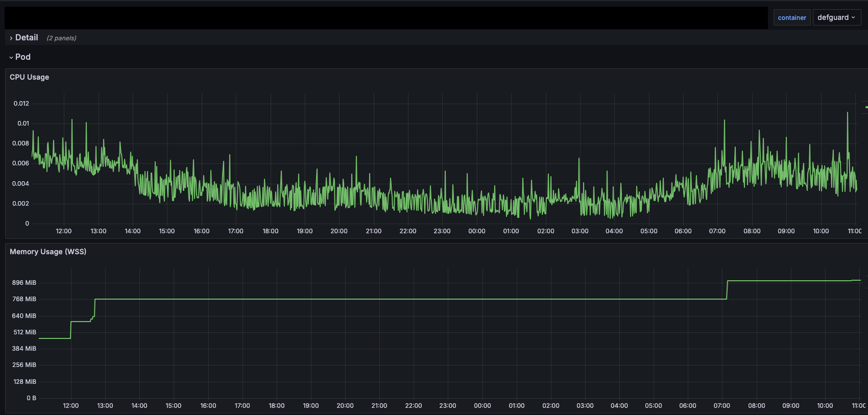Screen dimensions: 868x415
Task: Open the Memory Usage (WSS) panel menu
Action: [48, 252]
